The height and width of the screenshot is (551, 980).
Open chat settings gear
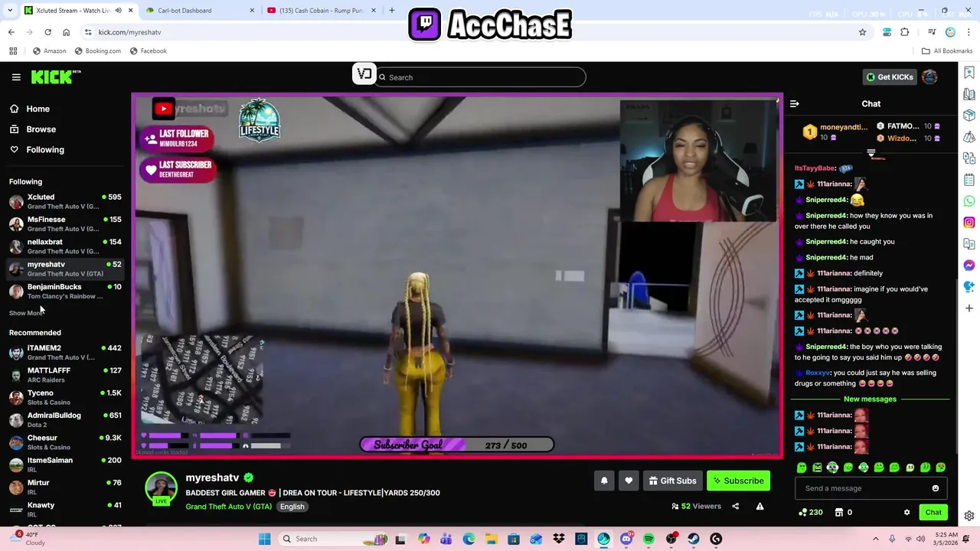[907, 513]
